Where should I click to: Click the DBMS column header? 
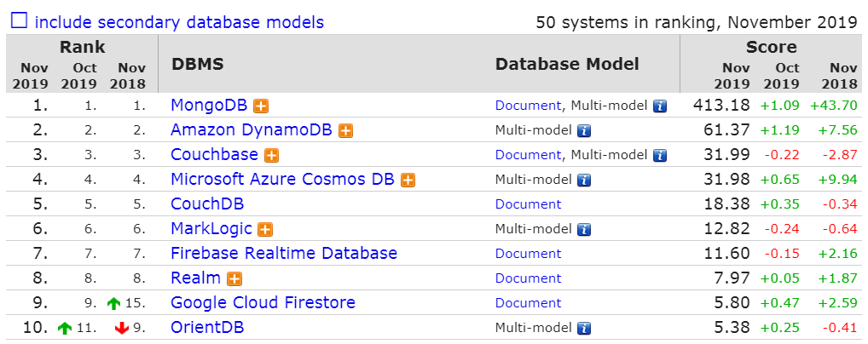pos(198,64)
